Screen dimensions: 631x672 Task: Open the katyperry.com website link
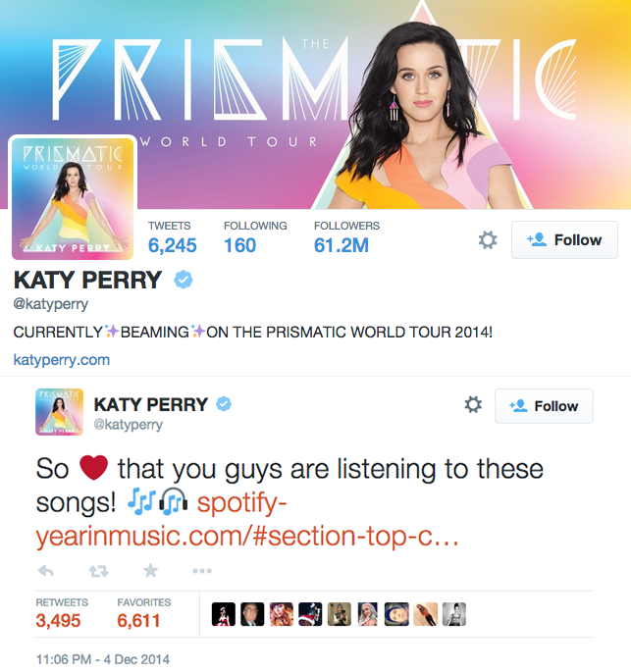click(62, 360)
